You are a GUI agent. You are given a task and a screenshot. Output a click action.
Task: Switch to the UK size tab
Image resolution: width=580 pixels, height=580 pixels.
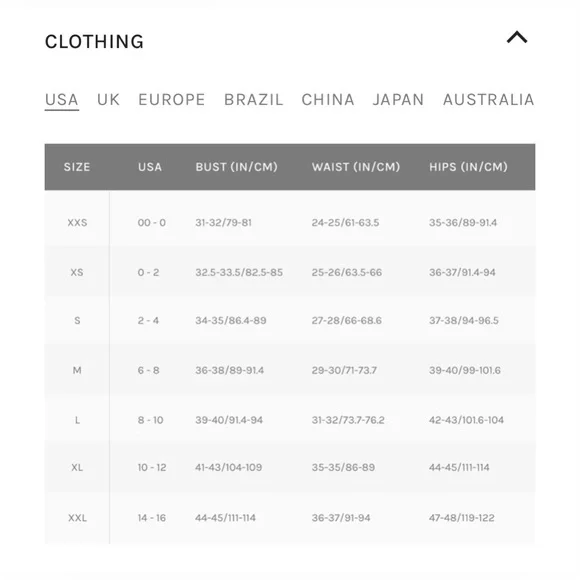[108, 100]
